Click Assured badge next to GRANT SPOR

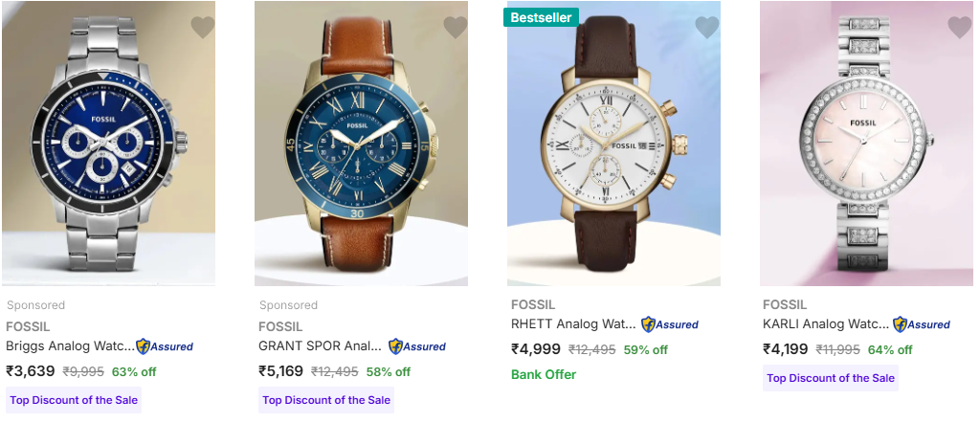(417, 346)
